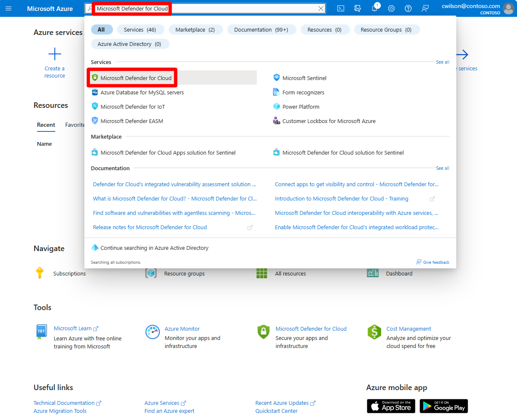Image resolution: width=517 pixels, height=420 pixels.
Task: Click See all next to Services
Action: tap(442, 62)
